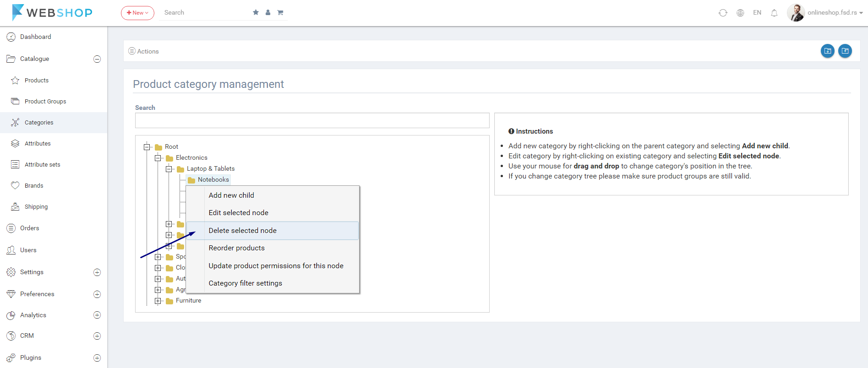The image size is (868, 368).
Task: Open the Actions menu
Action: pos(143,51)
